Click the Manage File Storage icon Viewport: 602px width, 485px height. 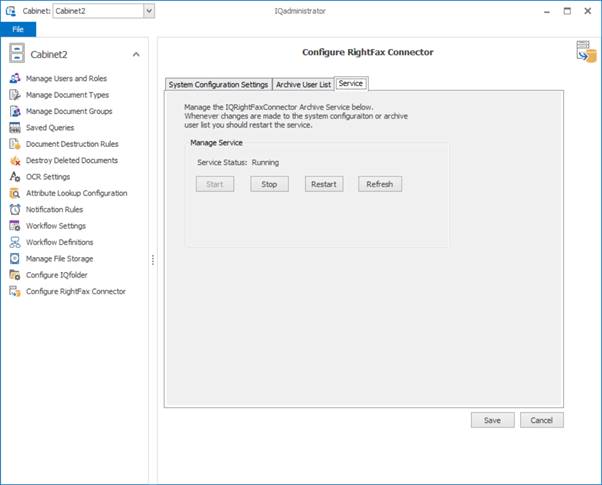point(15,259)
